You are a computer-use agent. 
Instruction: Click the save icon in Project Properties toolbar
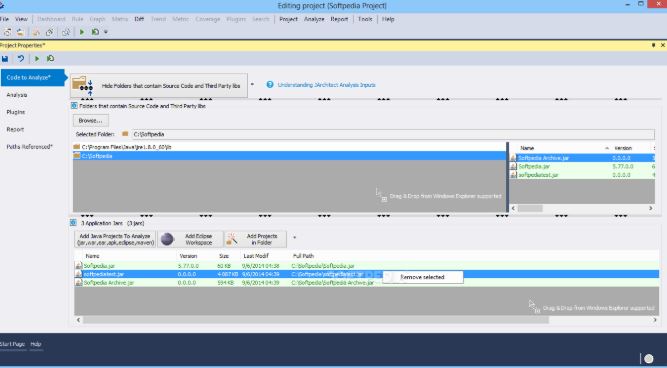pyautogui.click(x=5, y=59)
